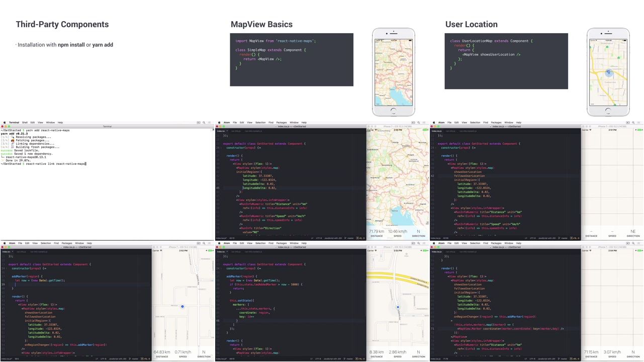The image size is (644, 362).
Task: Click the 10.46 km/h speed value in the 2:50 PM simulator
Action: click(x=398, y=231)
